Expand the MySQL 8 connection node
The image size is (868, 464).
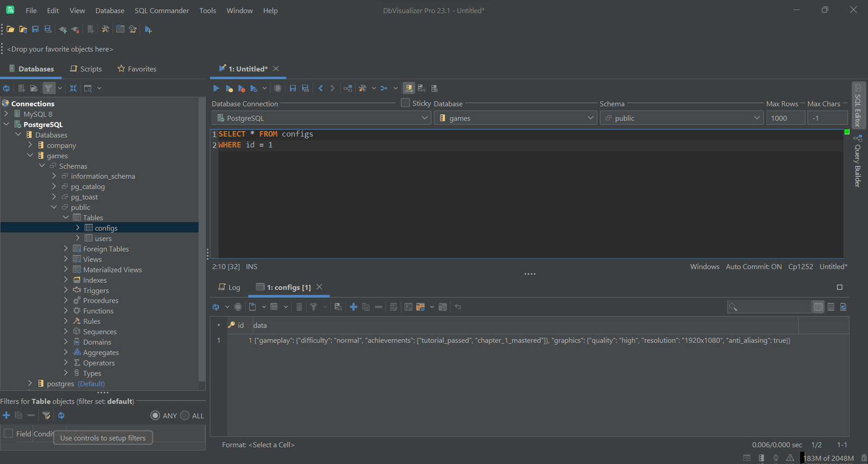[x=6, y=114]
